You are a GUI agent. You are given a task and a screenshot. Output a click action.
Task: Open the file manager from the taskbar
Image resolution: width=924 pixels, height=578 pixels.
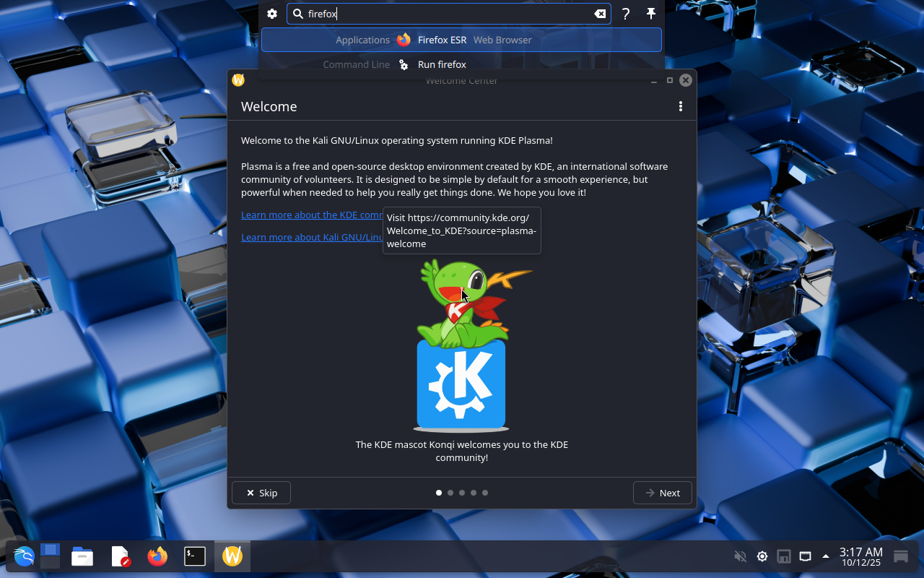(82, 556)
